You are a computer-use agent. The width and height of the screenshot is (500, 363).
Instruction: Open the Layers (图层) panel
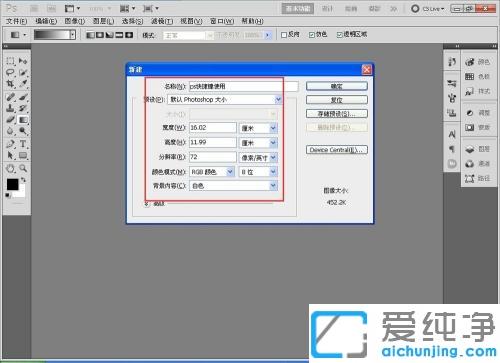point(478,149)
